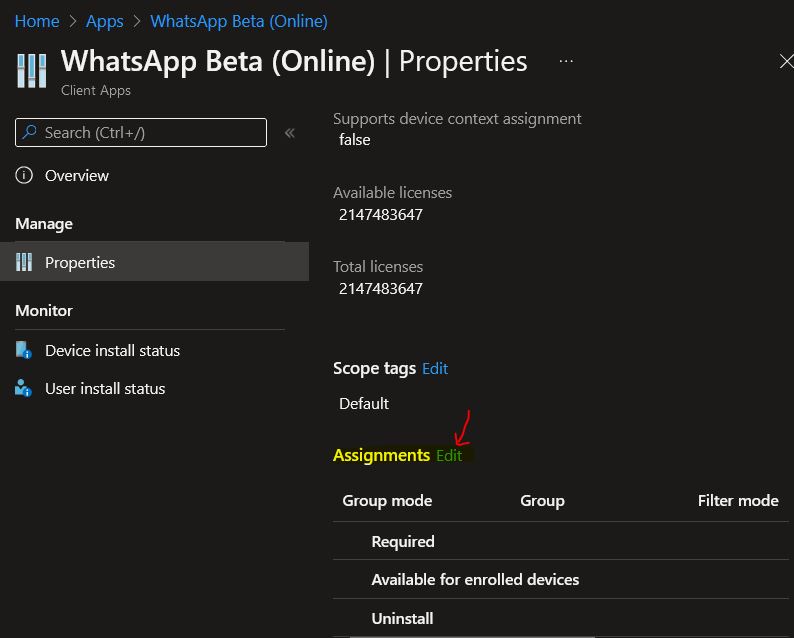Screen dimensions: 794x638
Task: Go to Home breadcrumb
Action: point(37,21)
